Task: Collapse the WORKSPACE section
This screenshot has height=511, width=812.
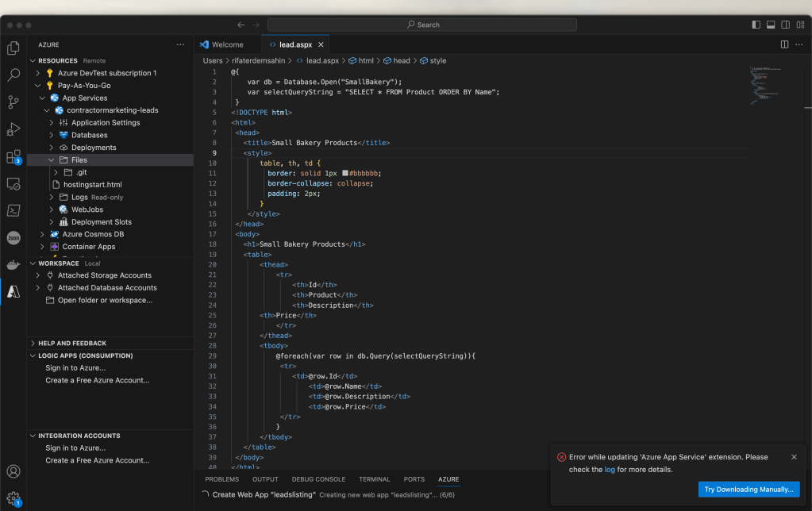Action: (33, 263)
